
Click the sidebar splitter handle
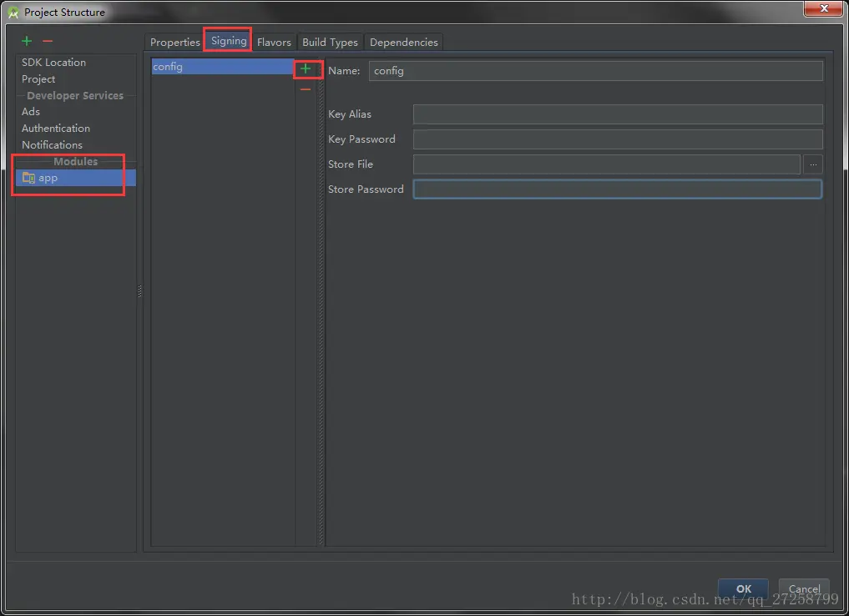tap(139, 291)
